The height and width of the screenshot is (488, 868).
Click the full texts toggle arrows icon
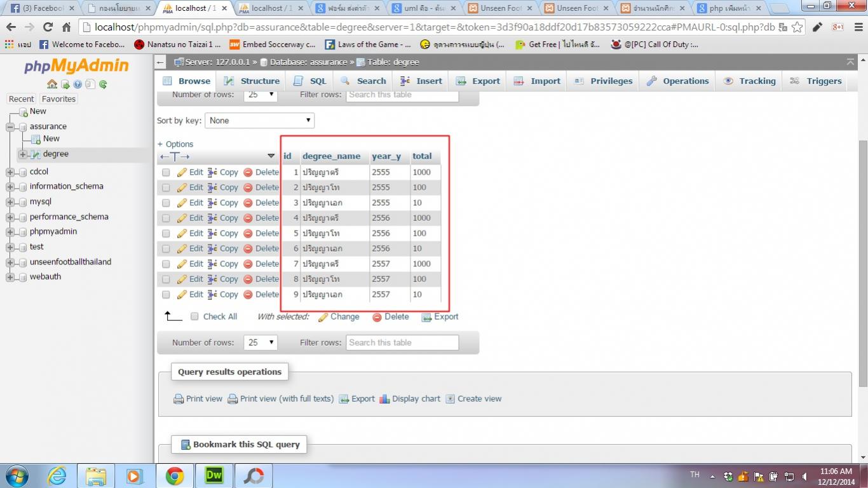[175, 156]
